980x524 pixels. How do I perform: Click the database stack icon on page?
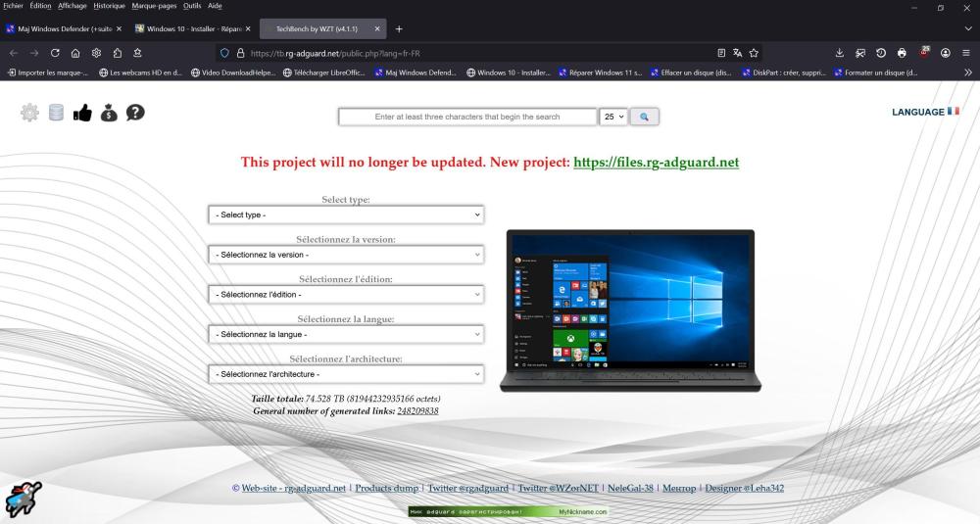tap(56, 113)
